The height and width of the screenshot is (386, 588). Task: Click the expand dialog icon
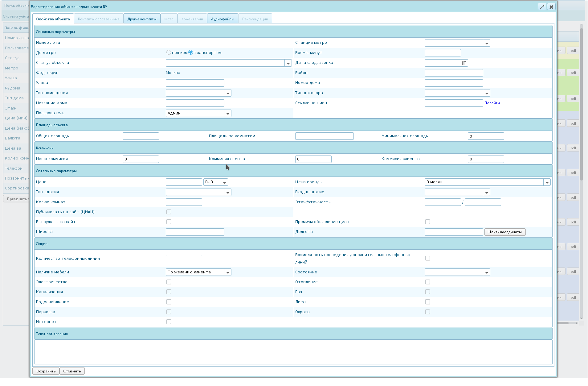click(542, 7)
